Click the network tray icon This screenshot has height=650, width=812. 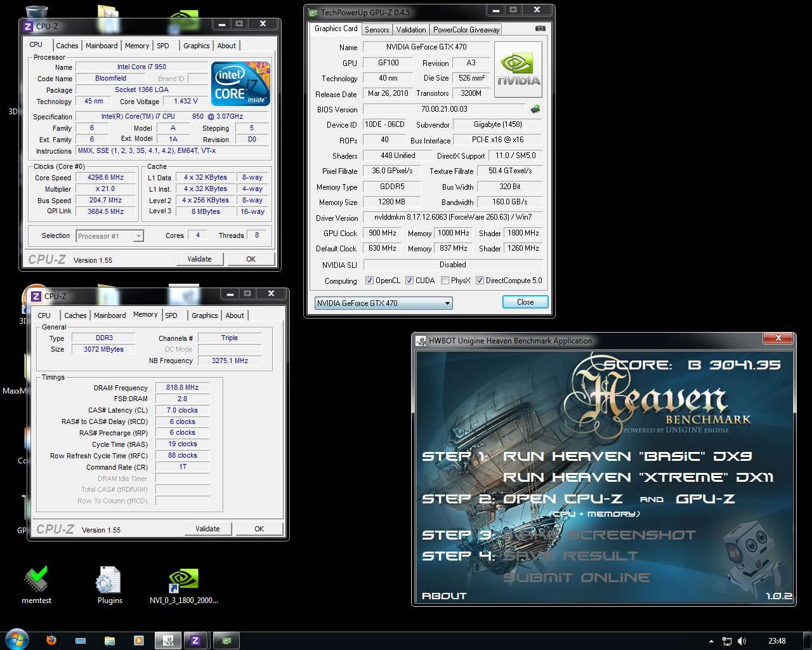(x=727, y=641)
